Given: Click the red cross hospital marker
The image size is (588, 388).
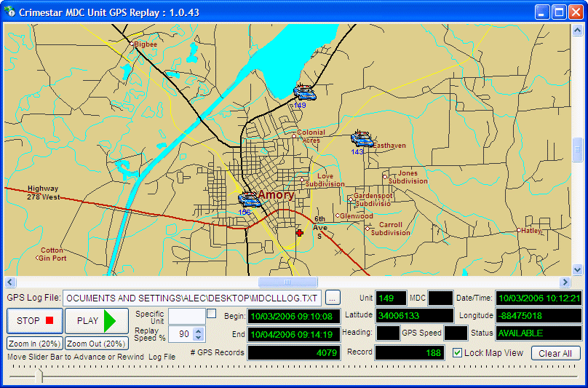Looking at the screenshot, I should (x=299, y=233).
